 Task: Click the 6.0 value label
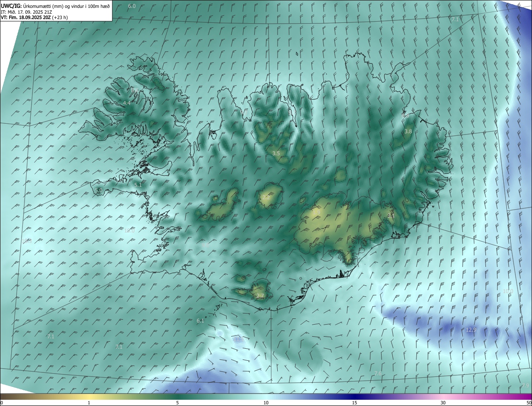click(132, 6)
